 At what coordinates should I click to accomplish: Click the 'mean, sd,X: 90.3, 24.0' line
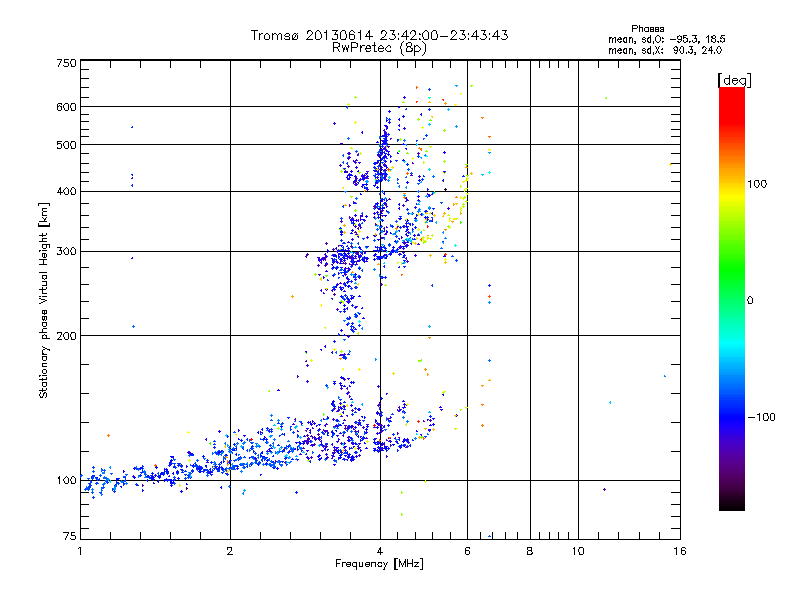[665, 50]
